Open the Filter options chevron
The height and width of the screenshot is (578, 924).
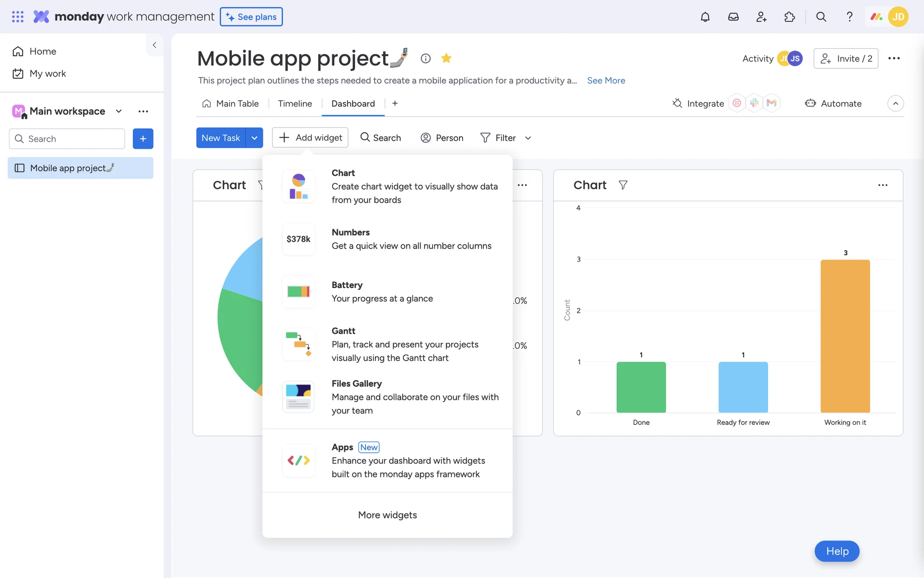pos(528,138)
